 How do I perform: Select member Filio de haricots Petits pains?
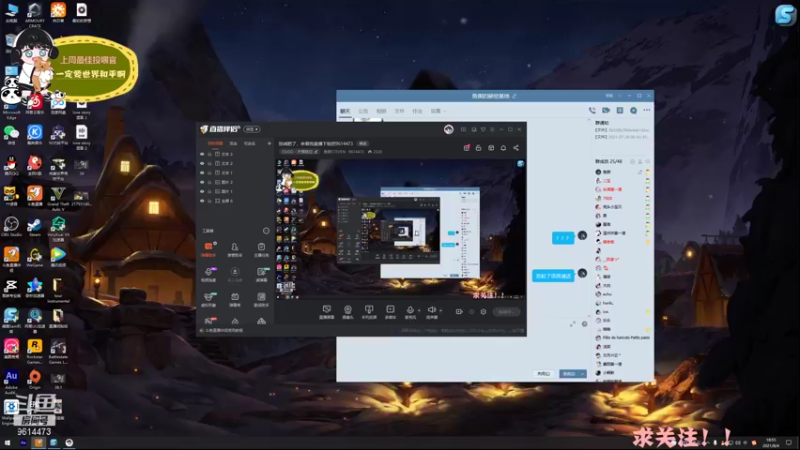623,338
